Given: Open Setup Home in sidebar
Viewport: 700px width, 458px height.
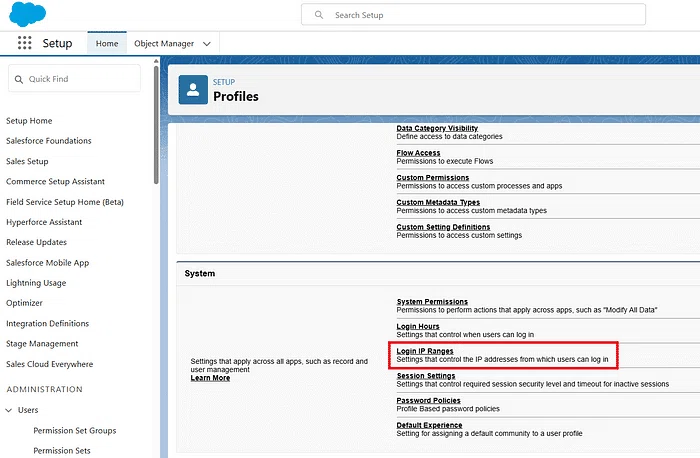Looking at the screenshot, I should pyautogui.click(x=29, y=121).
